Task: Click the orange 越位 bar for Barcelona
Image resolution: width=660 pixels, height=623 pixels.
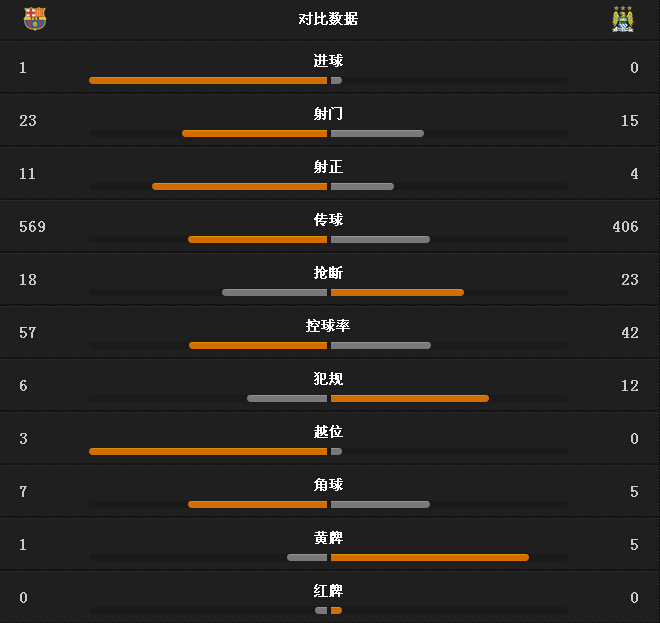Action: click(x=208, y=451)
